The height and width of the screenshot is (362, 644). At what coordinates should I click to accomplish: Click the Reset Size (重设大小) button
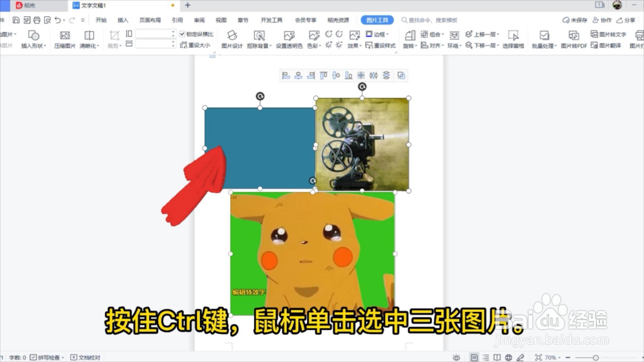196,45
